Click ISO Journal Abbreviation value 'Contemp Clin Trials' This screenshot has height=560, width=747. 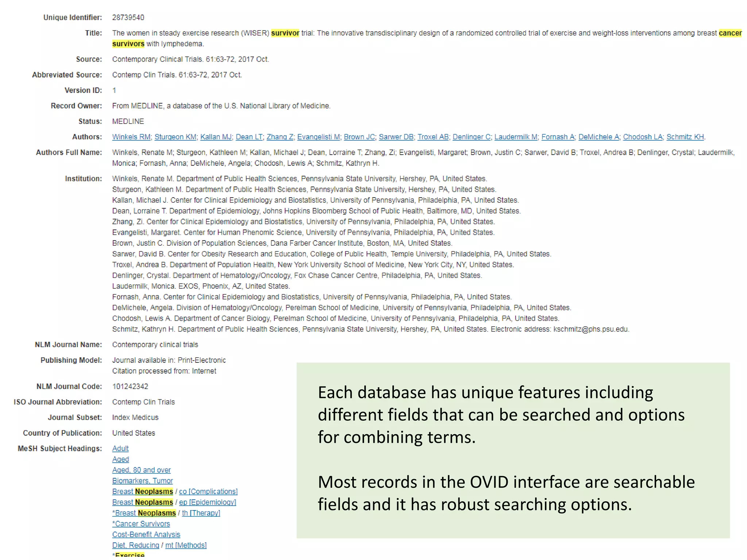tap(144, 402)
